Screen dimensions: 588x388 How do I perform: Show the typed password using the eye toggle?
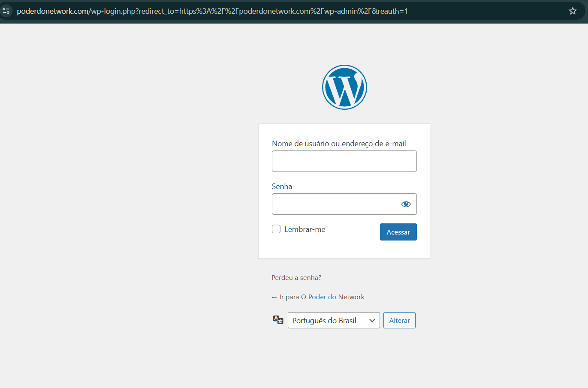(x=406, y=204)
